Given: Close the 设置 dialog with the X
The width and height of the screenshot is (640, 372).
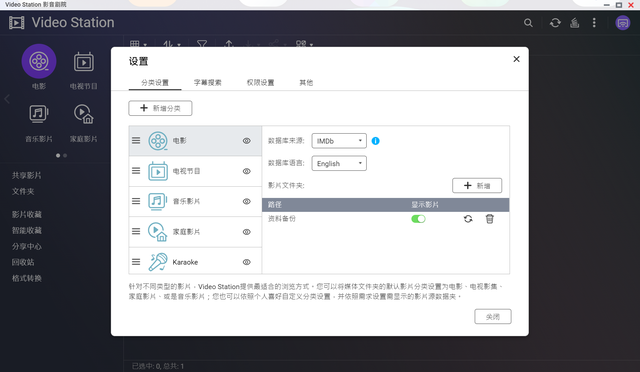Looking at the screenshot, I should click(516, 59).
